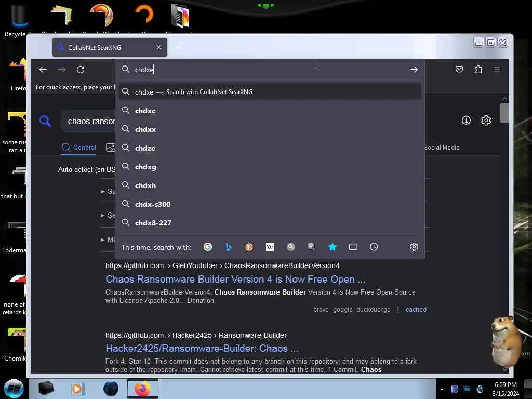Switch to the General results tab
Image resolution: width=532 pixels, height=399 pixels.
[x=79, y=147]
